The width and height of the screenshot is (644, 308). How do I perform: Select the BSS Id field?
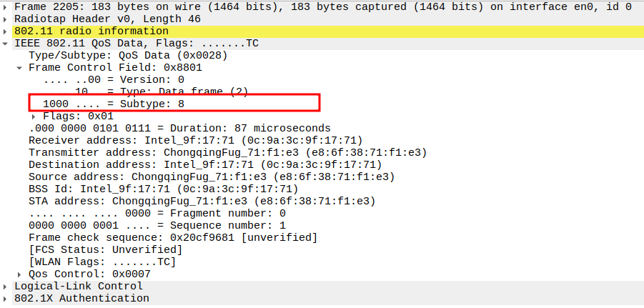(162, 189)
